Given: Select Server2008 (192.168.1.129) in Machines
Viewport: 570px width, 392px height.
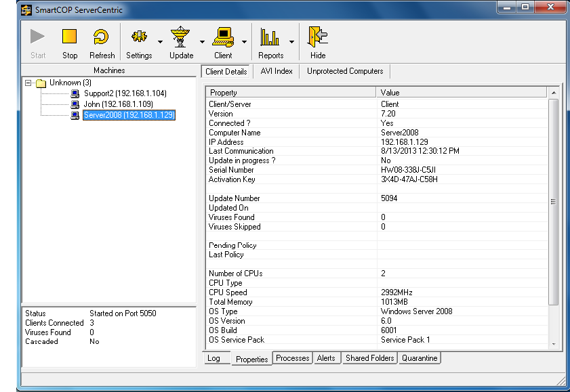Looking at the screenshot, I should (x=129, y=115).
